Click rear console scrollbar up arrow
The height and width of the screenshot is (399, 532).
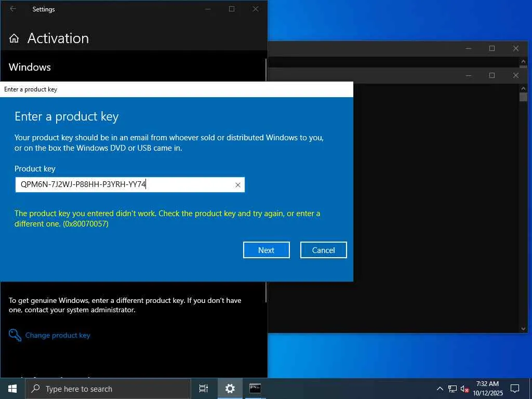pos(523,61)
